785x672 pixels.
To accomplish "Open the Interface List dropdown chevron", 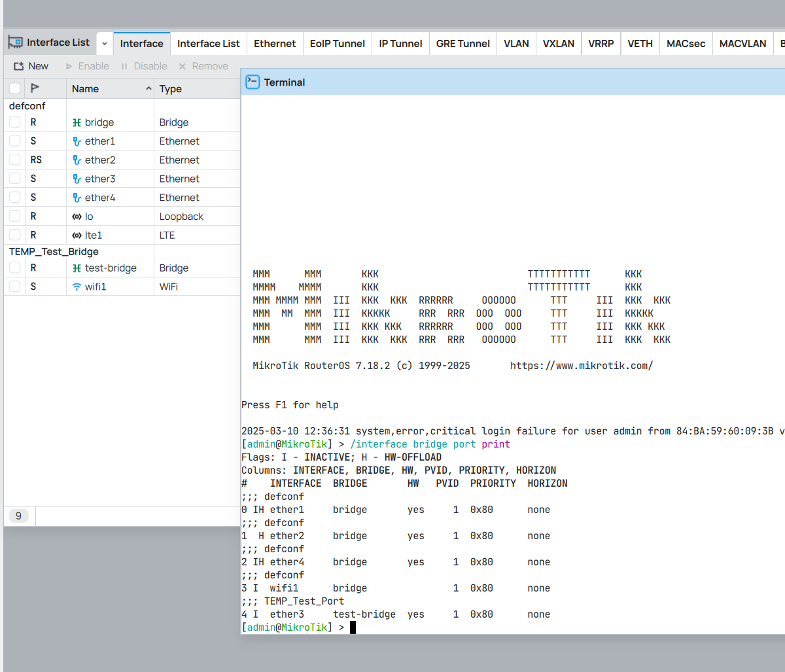I will pyautogui.click(x=105, y=43).
